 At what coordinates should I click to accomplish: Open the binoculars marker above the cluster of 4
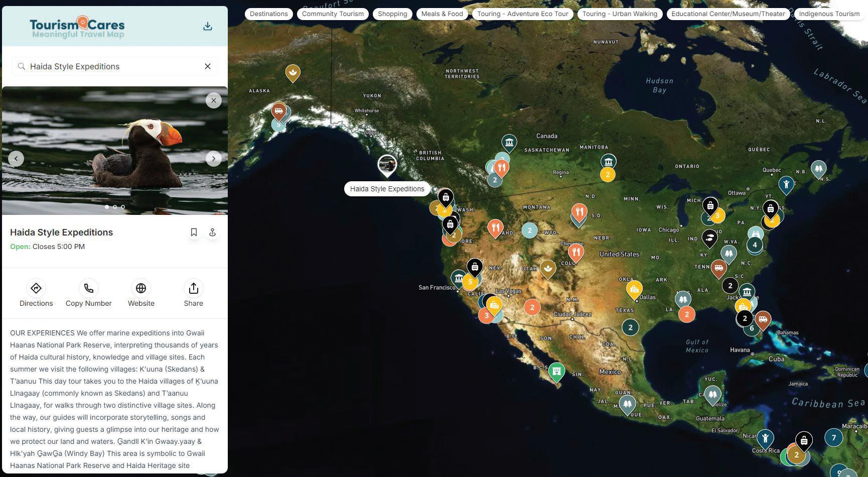point(756,234)
